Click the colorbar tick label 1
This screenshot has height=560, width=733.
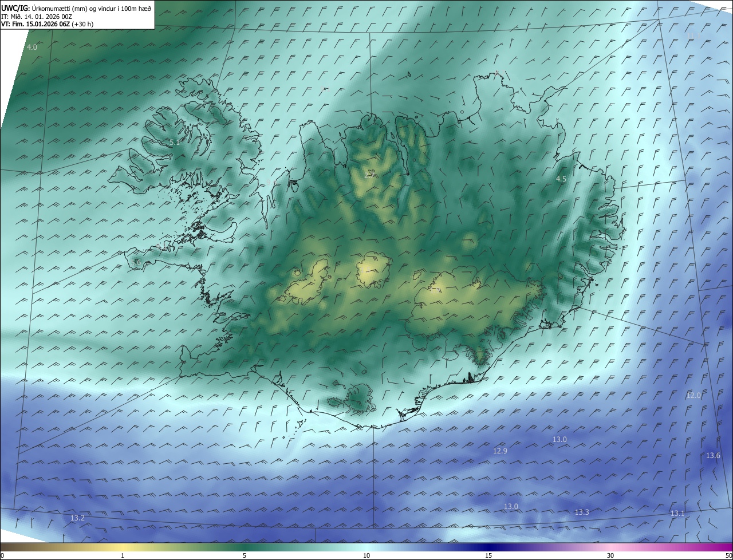pos(123,555)
